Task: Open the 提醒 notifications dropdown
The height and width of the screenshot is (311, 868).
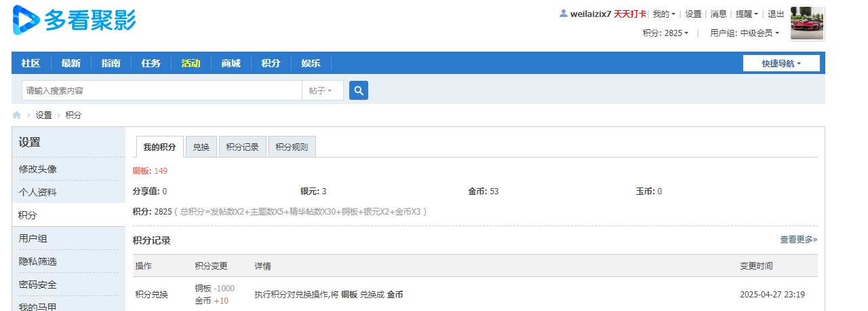Action: click(x=747, y=14)
